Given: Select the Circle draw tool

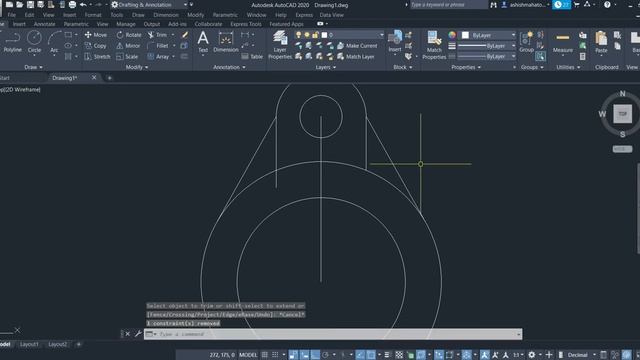Looking at the screenshot, I should (x=34, y=42).
